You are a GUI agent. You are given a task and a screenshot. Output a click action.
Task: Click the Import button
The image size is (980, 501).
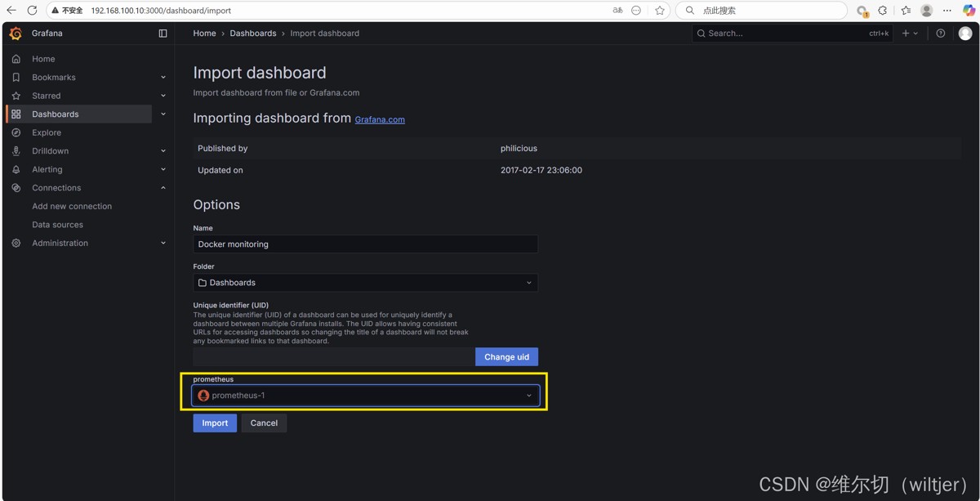pyautogui.click(x=215, y=423)
